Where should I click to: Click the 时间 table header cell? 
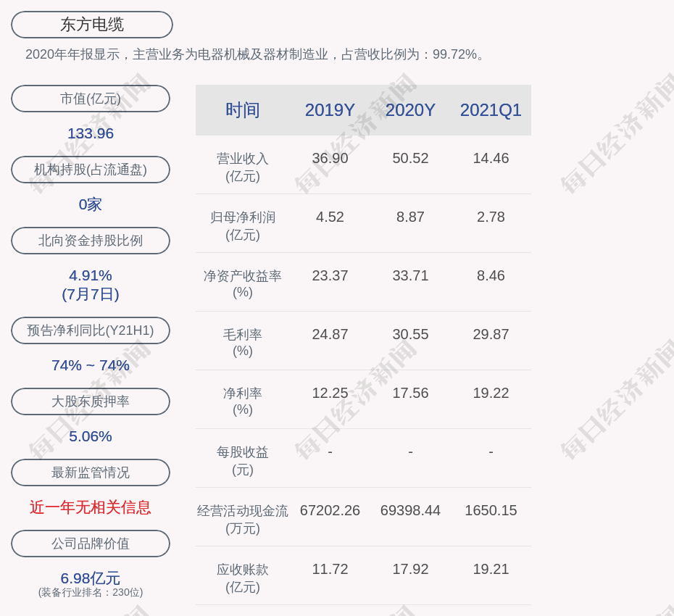tap(242, 110)
